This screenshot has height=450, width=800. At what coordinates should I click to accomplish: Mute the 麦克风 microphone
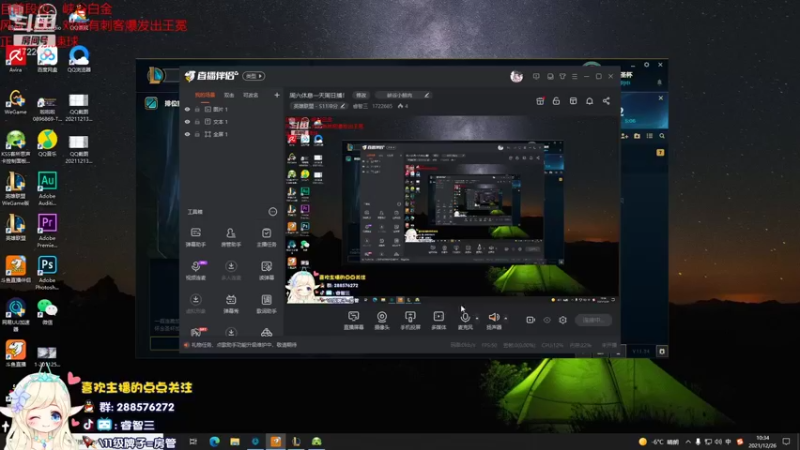(x=465, y=320)
